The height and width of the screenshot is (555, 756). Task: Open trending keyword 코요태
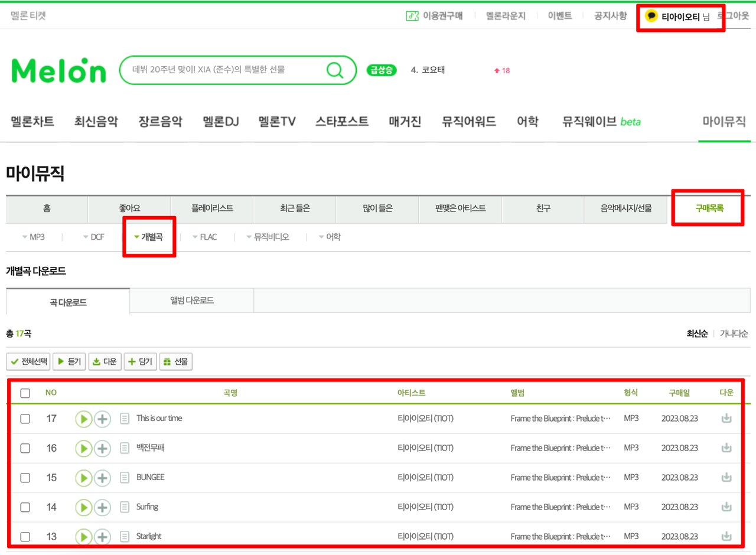pyautogui.click(x=433, y=70)
